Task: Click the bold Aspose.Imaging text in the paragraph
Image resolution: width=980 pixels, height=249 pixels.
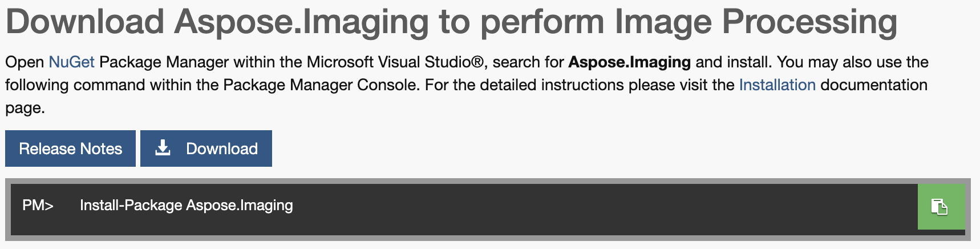Action: tap(630, 62)
